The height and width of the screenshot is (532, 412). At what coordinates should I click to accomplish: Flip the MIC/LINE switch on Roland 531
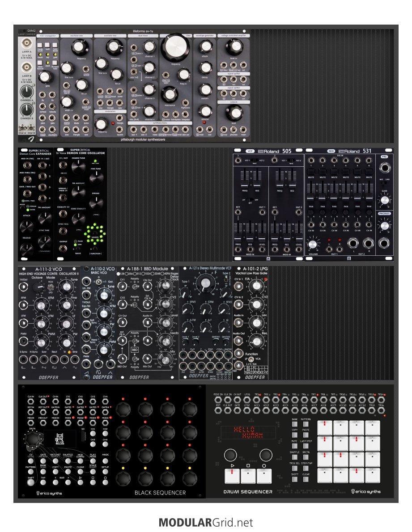pos(384,183)
